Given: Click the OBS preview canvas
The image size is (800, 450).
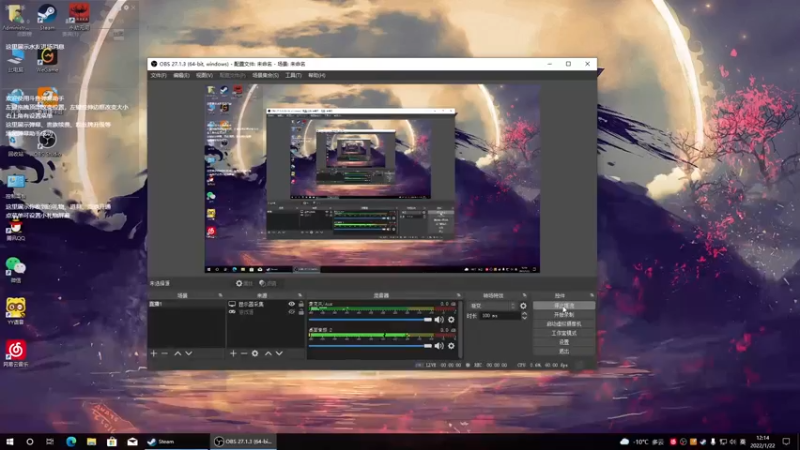Looking at the screenshot, I should point(372,179).
